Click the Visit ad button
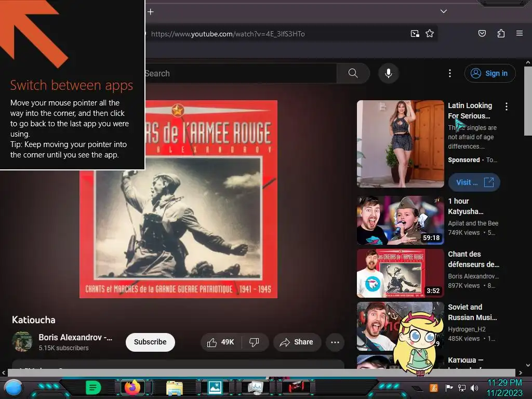The height and width of the screenshot is (399, 532). (474, 182)
